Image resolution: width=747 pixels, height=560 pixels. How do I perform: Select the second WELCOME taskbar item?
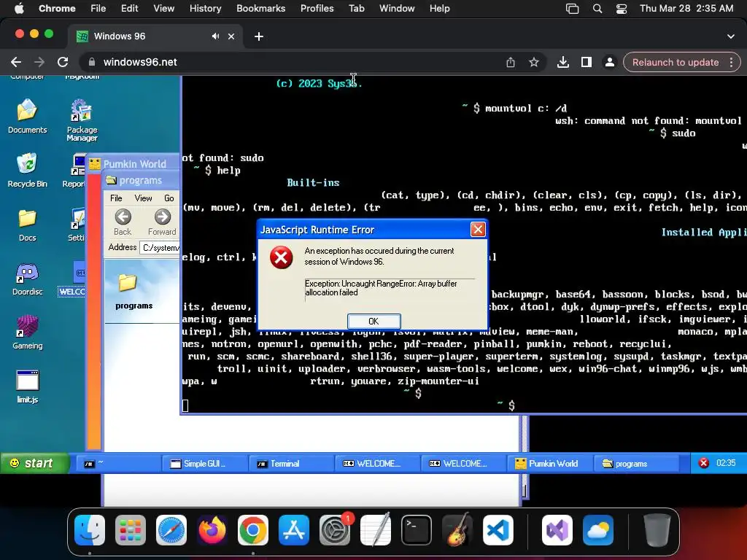[462, 463]
